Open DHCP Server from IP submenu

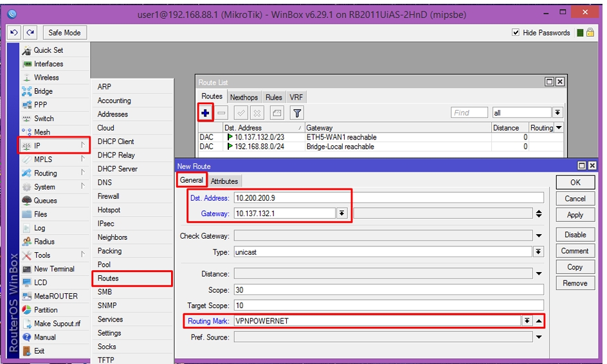click(132, 169)
